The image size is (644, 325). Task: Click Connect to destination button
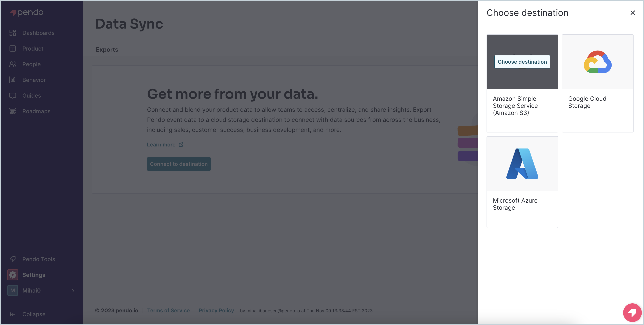pos(179,164)
